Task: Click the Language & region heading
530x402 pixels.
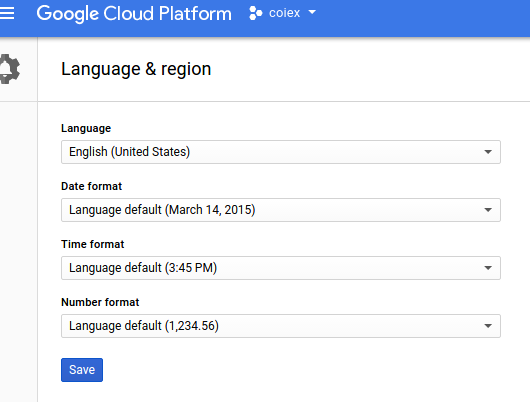Action: (136, 69)
